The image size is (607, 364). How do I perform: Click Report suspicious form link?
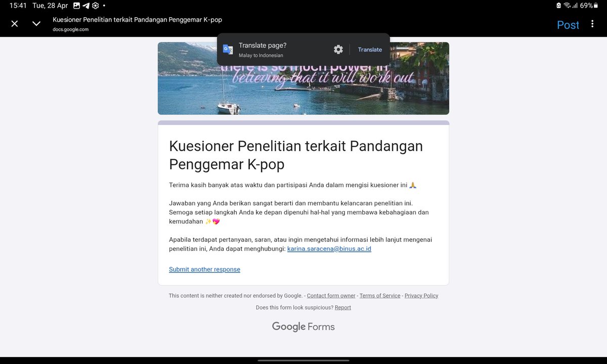[x=343, y=307]
